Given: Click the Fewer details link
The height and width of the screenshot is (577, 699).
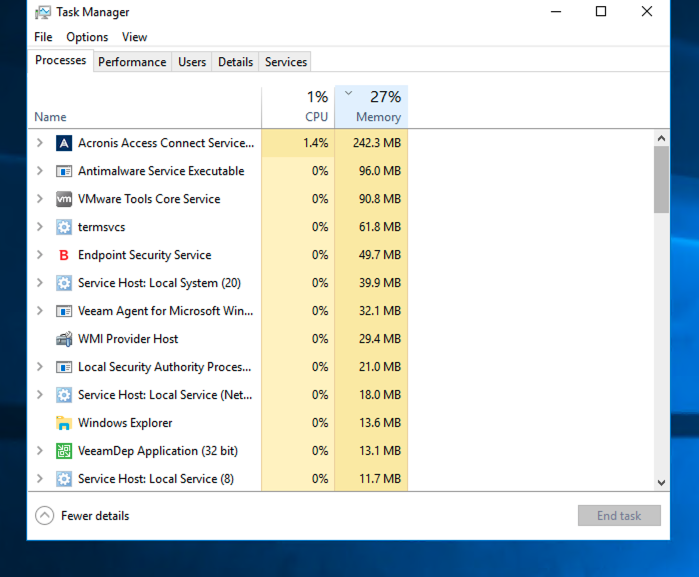Looking at the screenshot, I should coord(95,516).
